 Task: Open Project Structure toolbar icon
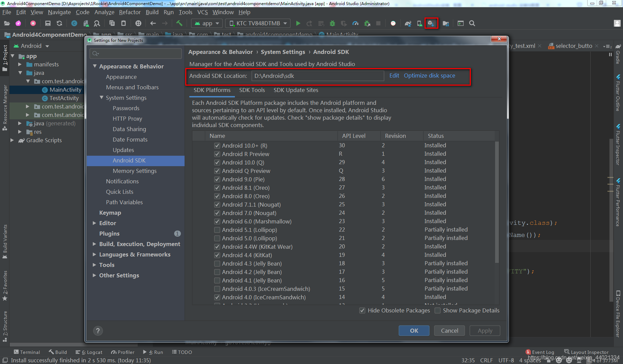coord(446,23)
